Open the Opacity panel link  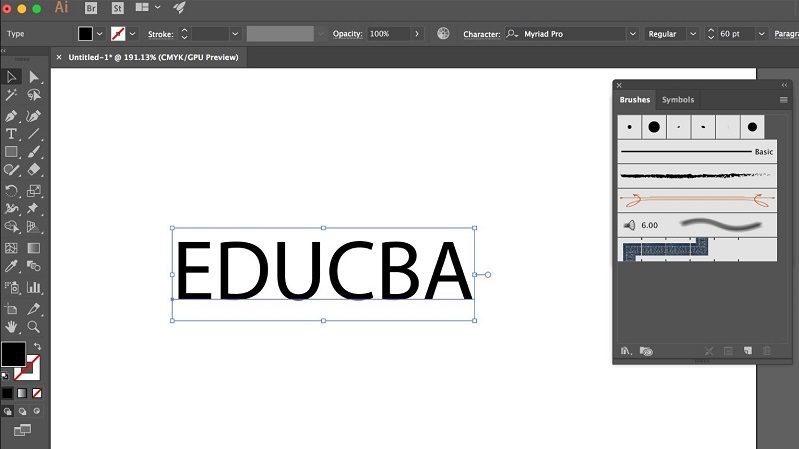(348, 34)
